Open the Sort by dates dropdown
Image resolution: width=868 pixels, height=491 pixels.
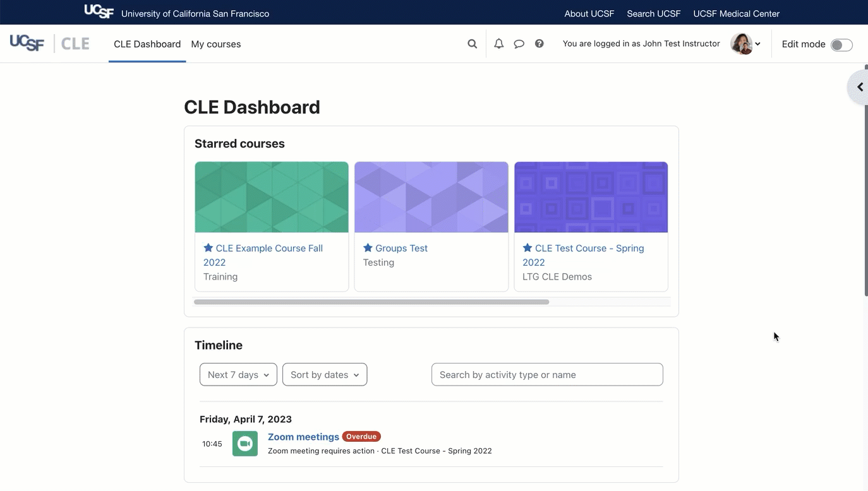coord(325,375)
